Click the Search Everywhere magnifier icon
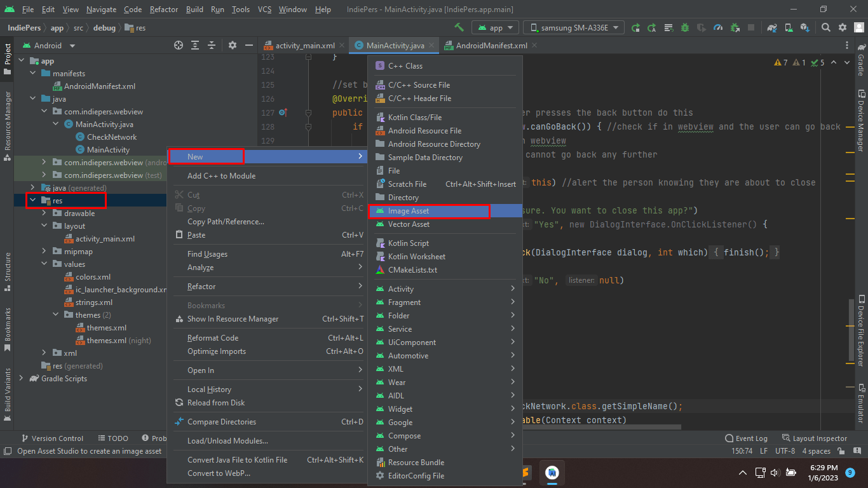 (x=826, y=27)
